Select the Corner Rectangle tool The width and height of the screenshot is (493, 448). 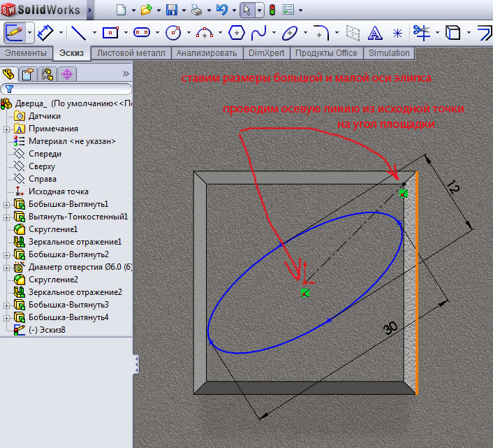[x=110, y=33]
